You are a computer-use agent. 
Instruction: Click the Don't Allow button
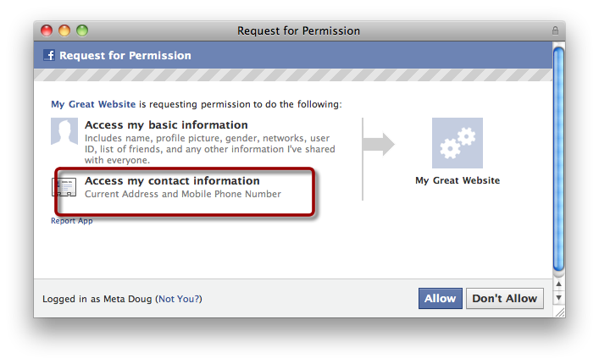pos(505,298)
